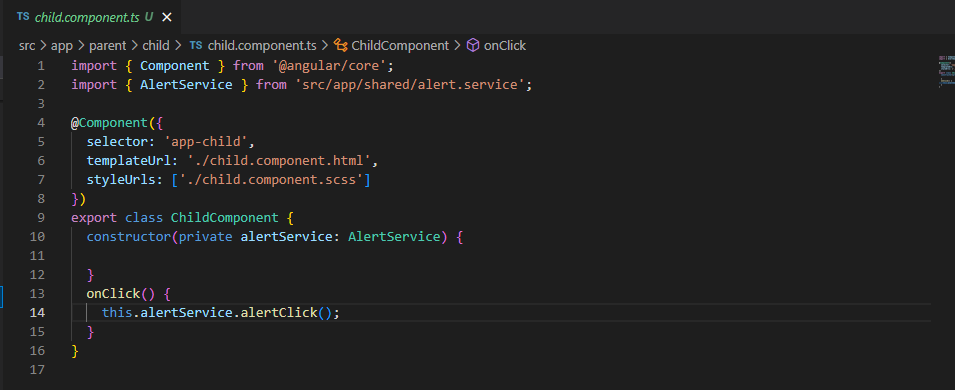
Task: Open the app breadcrumb segment
Action: [x=62, y=46]
